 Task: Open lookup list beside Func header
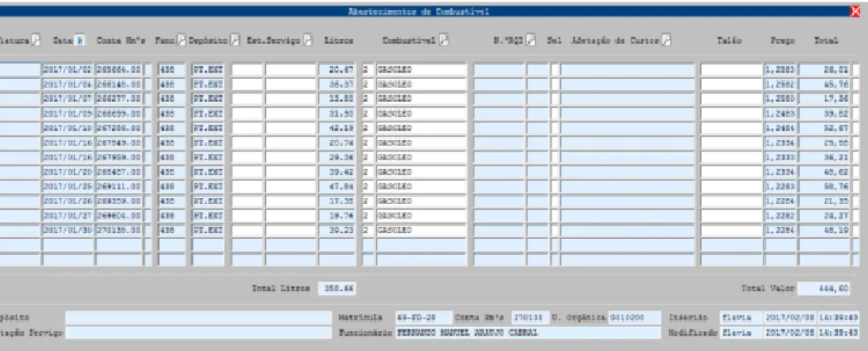(182, 40)
